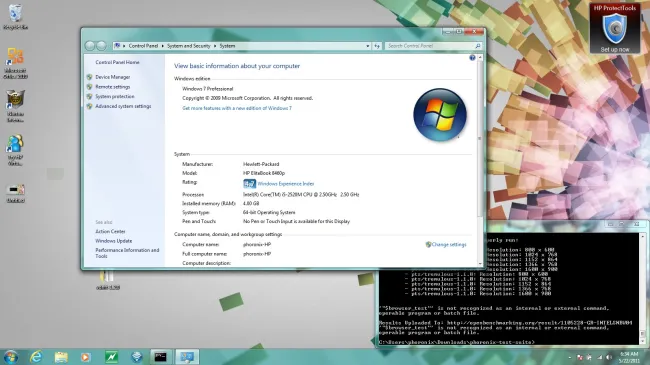Expand the chevron before Control Panel breadcrumb
The height and width of the screenshot is (365, 650).
pyautogui.click(x=124, y=46)
